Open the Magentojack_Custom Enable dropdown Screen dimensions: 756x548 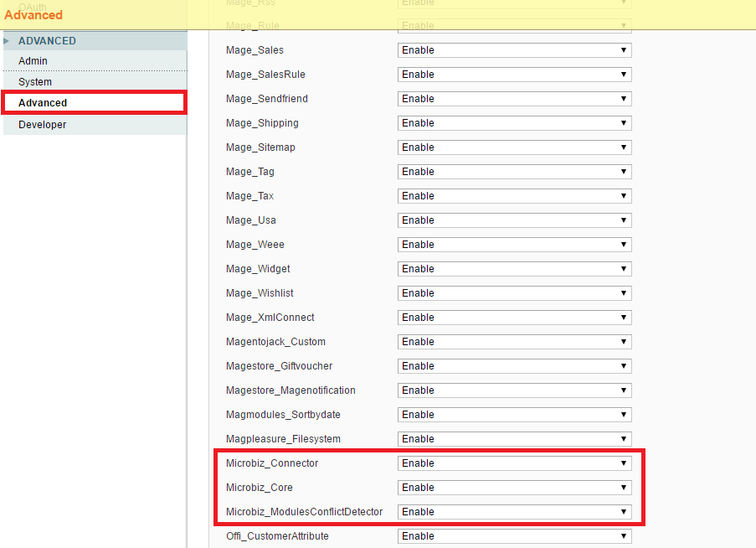click(x=514, y=342)
